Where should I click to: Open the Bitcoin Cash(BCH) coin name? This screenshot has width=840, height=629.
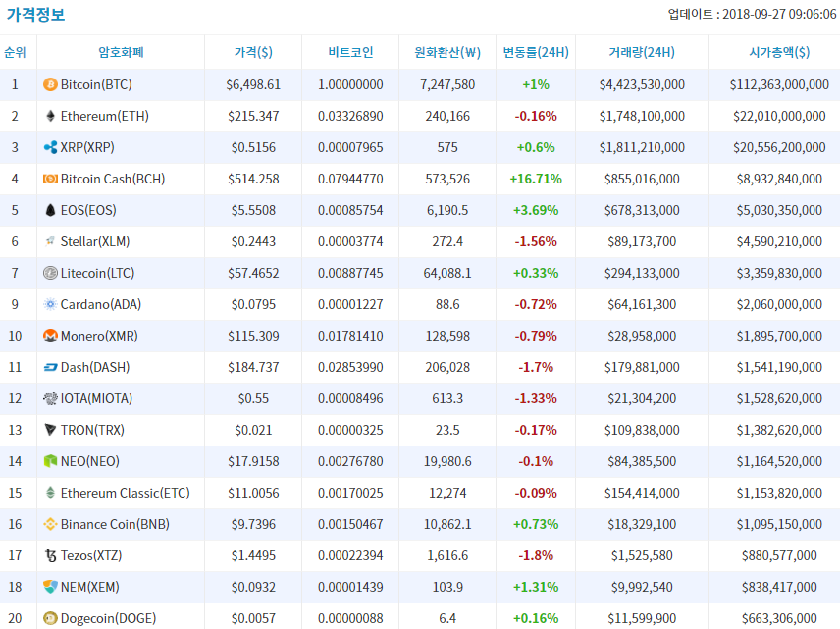coord(113,179)
